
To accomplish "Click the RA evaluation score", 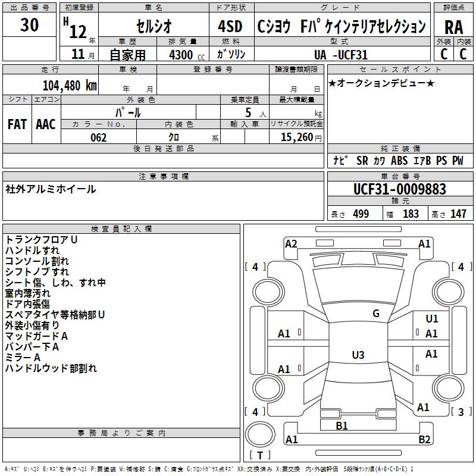I will pos(453,27).
